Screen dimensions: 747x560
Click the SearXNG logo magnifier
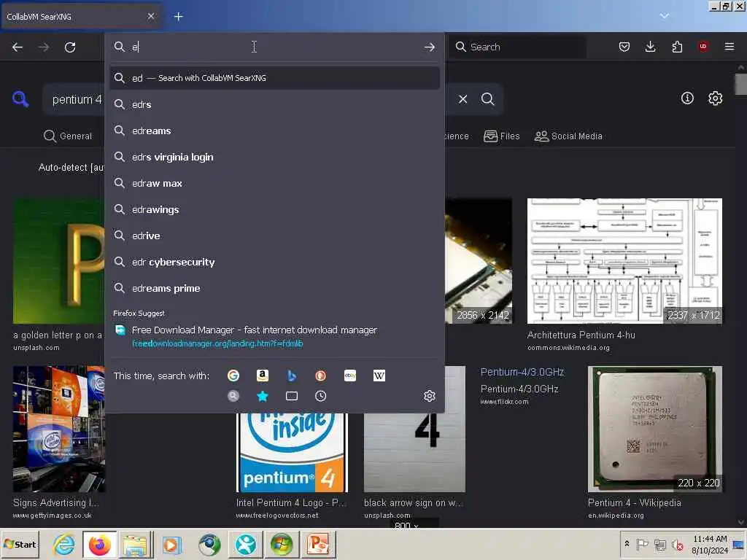point(20,99)
